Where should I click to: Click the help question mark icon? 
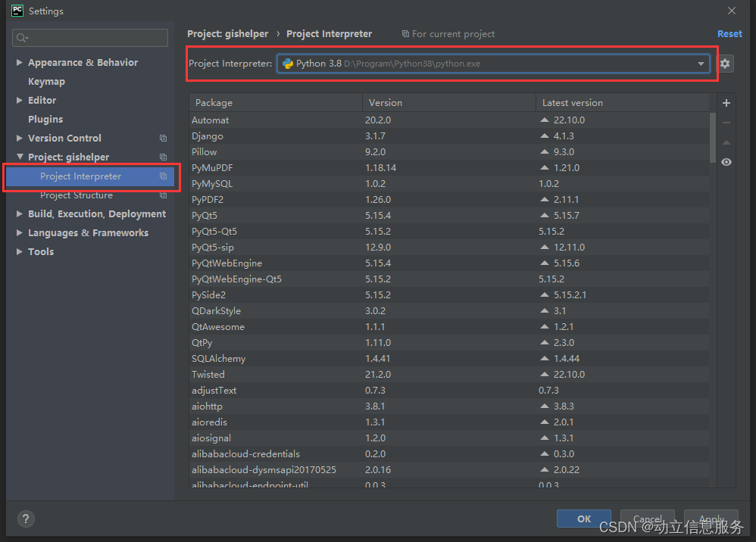coord(26,519)
